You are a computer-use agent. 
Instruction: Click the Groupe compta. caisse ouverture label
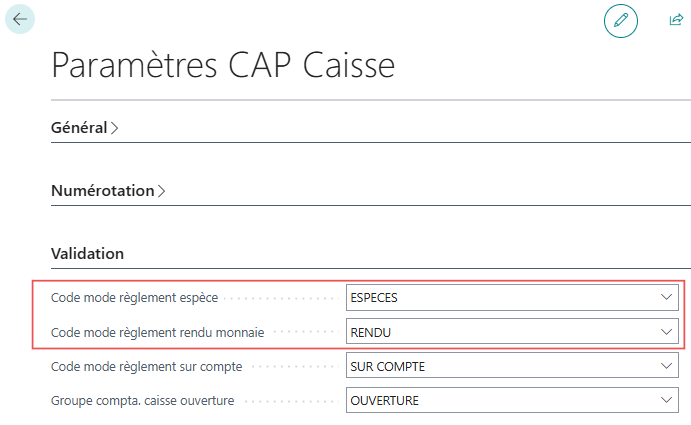point(142,401)
